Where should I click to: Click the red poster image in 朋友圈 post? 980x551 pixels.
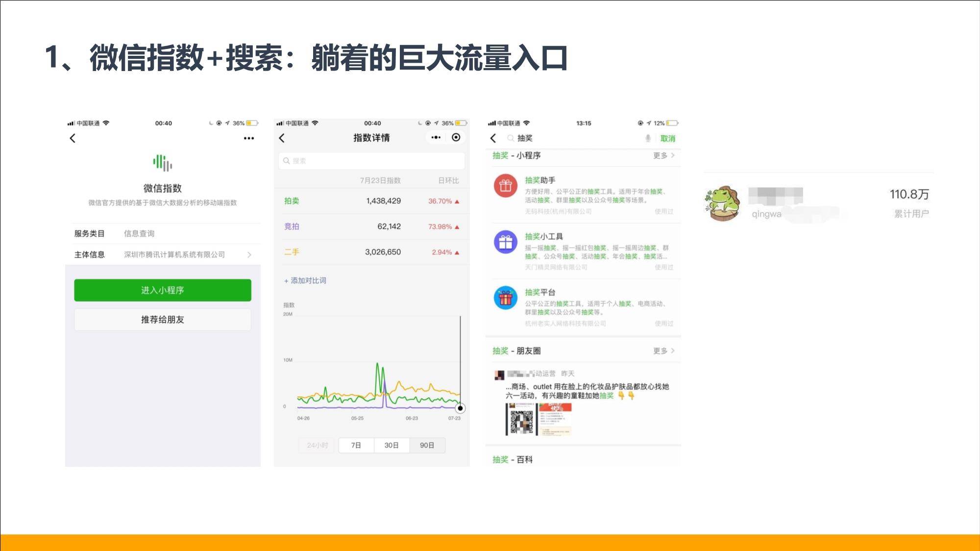(556, 419)
